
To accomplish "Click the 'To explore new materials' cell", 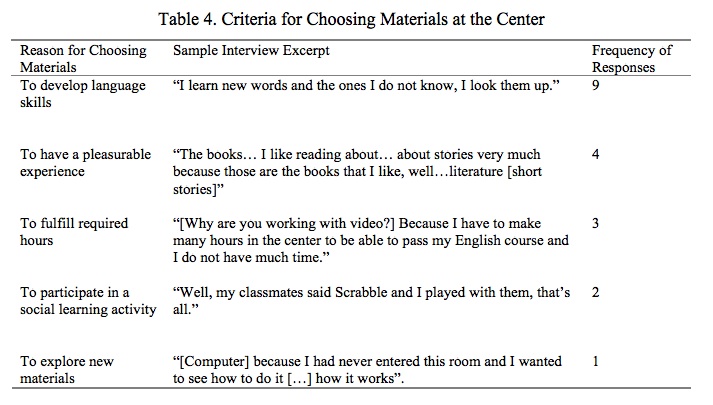I will [67, 370].
